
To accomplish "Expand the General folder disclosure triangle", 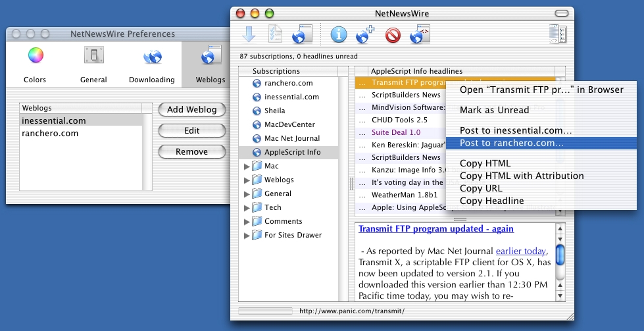I will click(247, 194).
